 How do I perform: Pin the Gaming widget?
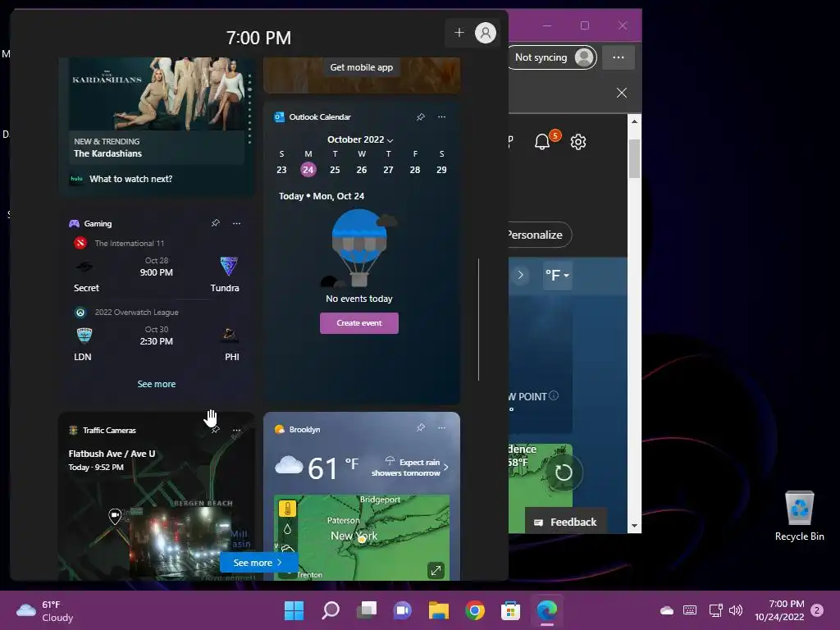216,223
